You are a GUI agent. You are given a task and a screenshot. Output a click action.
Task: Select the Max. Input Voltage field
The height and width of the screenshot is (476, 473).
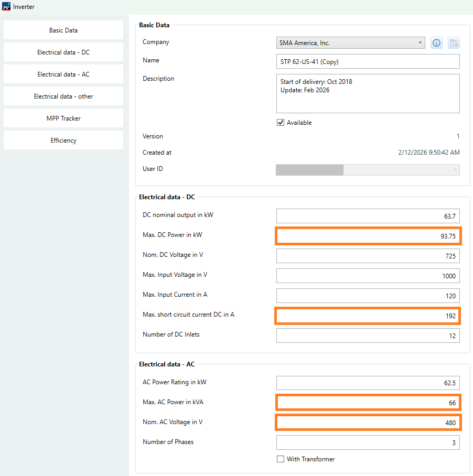point(368,276)
